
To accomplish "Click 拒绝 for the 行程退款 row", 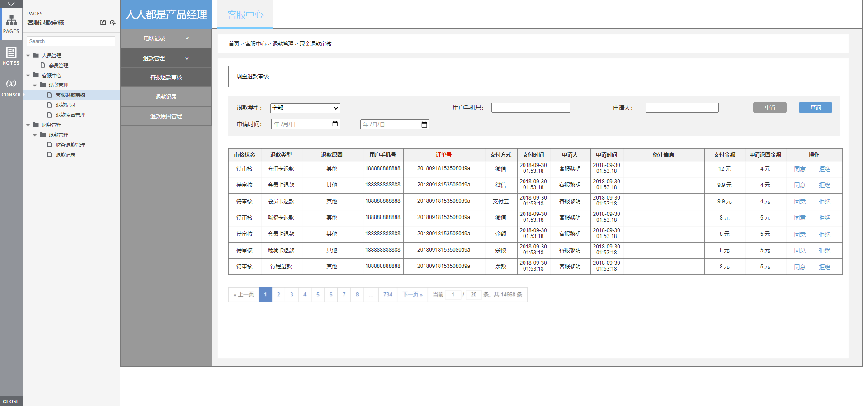I will click(824, 267).
